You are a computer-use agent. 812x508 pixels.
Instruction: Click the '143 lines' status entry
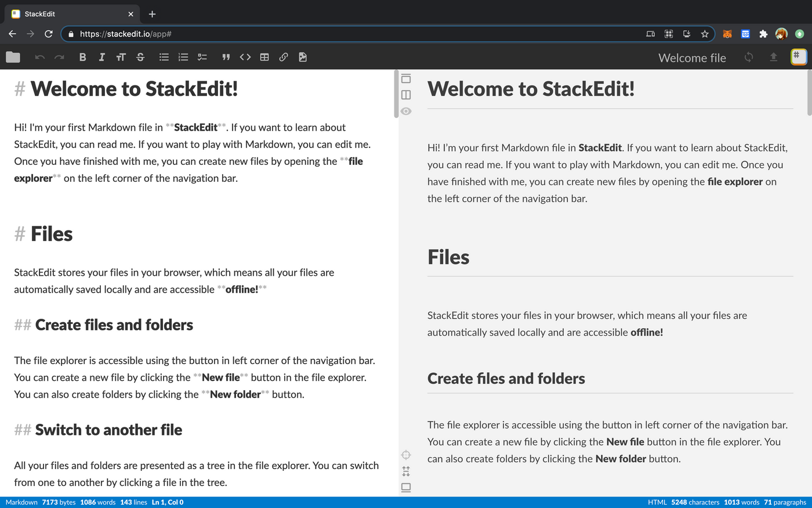coord(134,502)
